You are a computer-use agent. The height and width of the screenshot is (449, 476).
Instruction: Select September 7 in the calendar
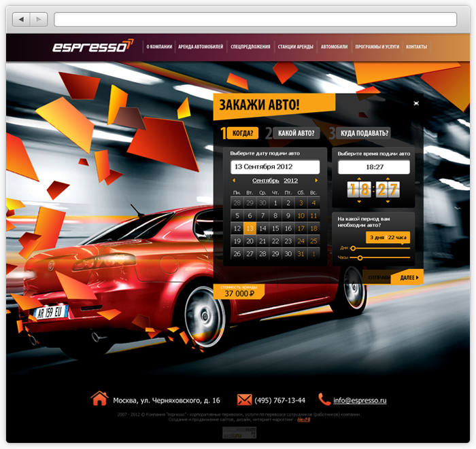pos(262,216)
